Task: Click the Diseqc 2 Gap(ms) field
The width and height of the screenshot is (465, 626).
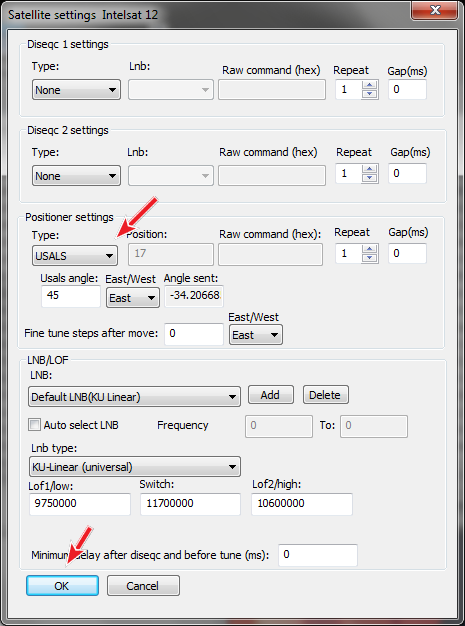Action: click(x=408, y=173)
